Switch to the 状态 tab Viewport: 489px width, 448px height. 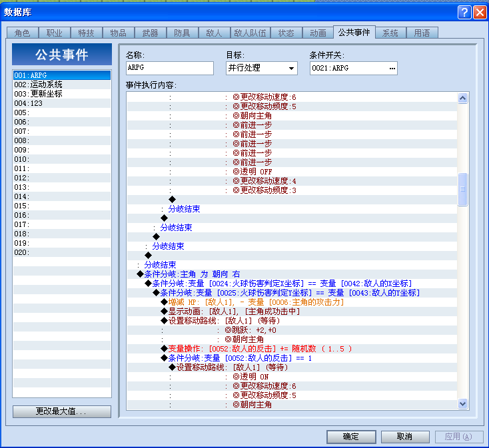coord(286,33)
